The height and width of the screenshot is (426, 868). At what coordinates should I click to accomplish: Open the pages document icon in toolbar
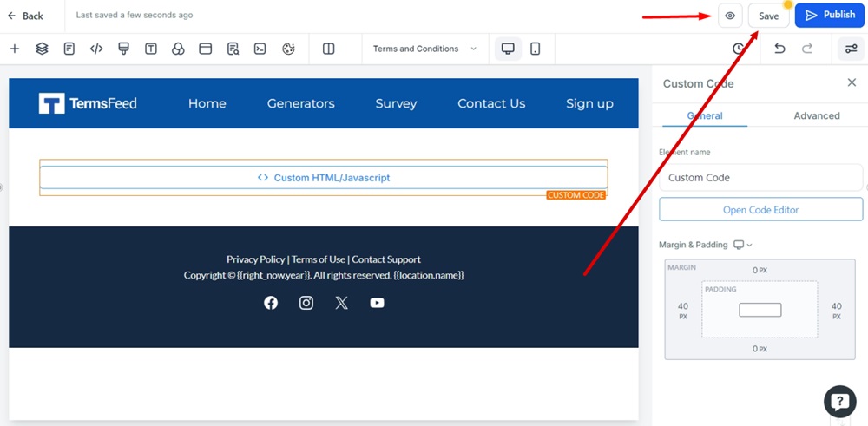point(69,49)
